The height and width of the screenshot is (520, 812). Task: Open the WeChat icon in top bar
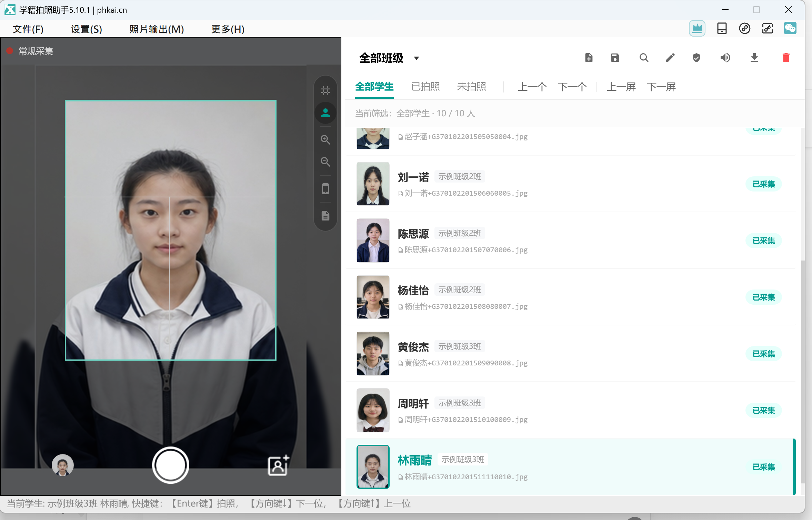click(x=790, y=28)
